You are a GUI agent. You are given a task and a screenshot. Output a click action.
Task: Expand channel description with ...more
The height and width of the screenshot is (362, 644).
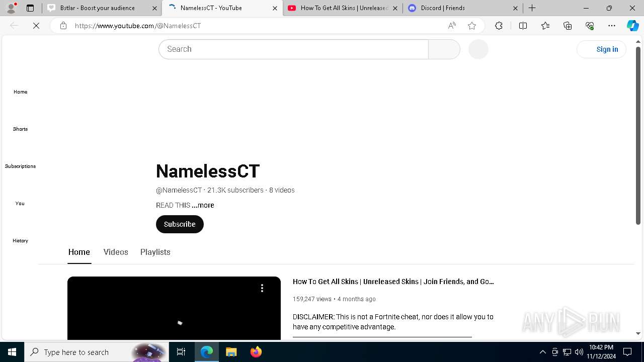[203, 205]
